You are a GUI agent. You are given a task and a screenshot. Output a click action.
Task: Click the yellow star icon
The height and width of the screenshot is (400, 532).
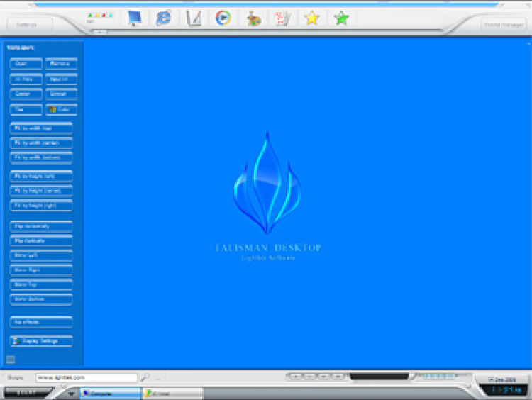point(312,18)
